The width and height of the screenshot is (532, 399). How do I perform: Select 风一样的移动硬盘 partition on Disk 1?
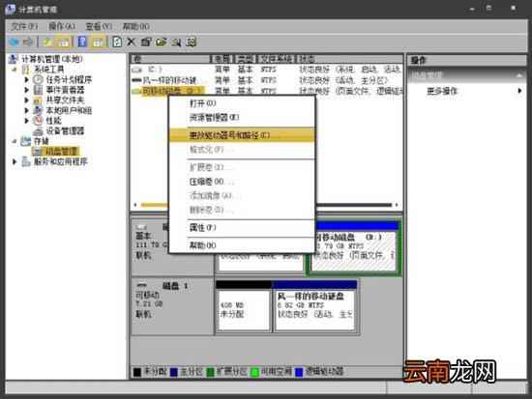(x=315, y=305)
